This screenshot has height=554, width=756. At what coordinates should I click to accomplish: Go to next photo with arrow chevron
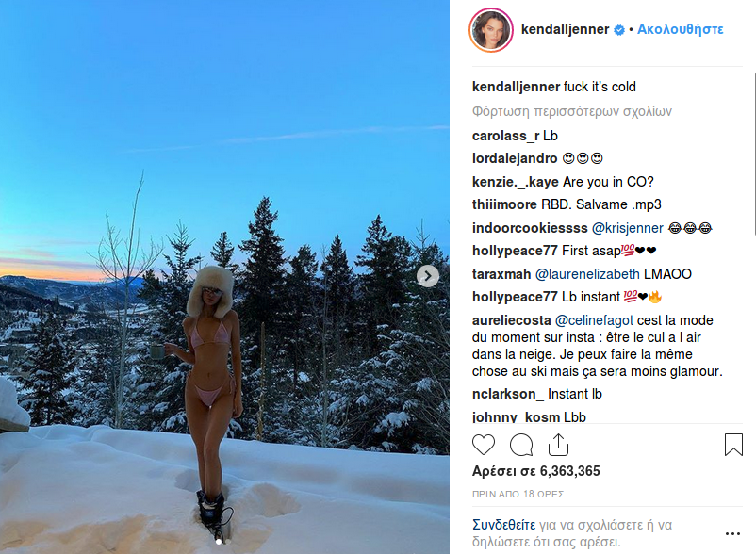pos(428,276)
